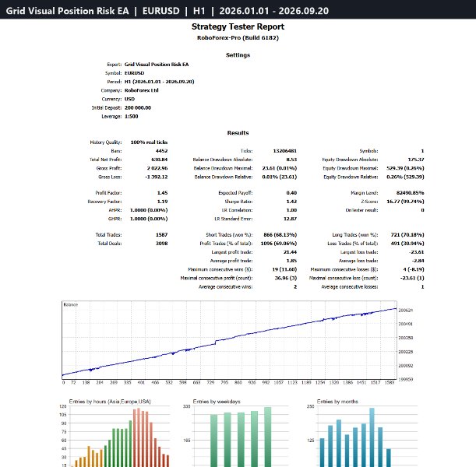Select the Recovery Factor value "1.19"
This screenshot has height=467, width=476.
tap(162, 202)
